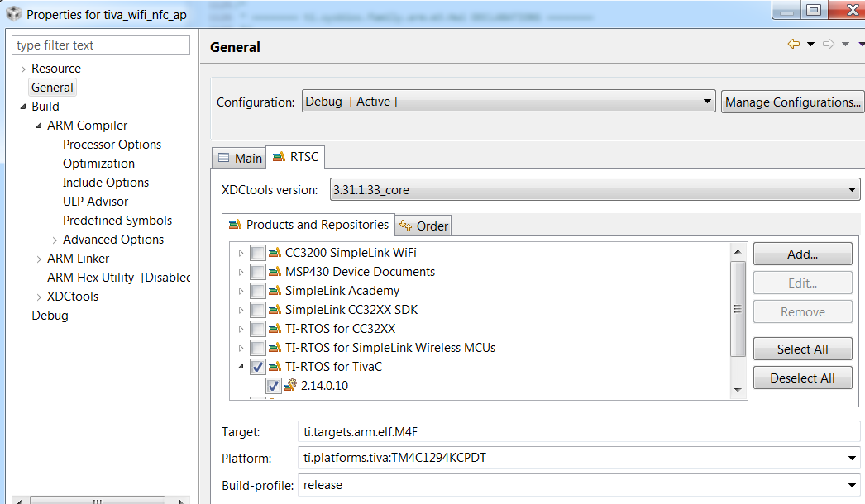Click the TI-RTOS for TivaC product icon
The width and height of the screenshot is (865, 504).
275,367
